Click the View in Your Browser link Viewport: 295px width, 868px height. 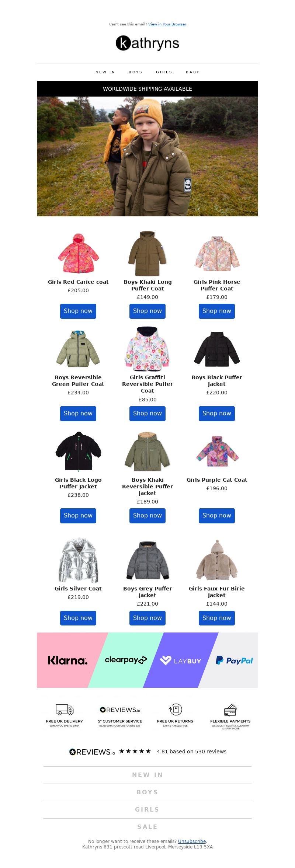coord(167,24)
